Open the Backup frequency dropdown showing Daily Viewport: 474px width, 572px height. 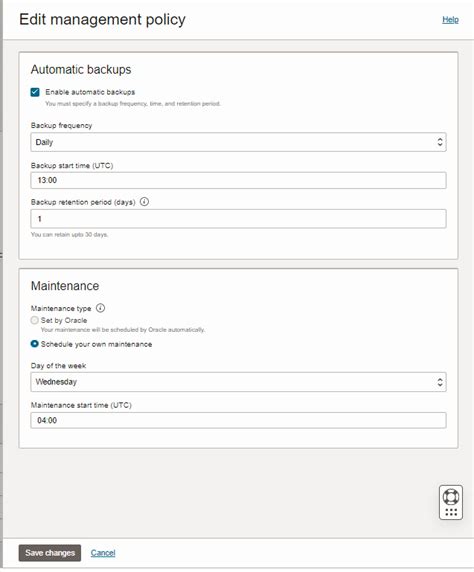[238, 142]
